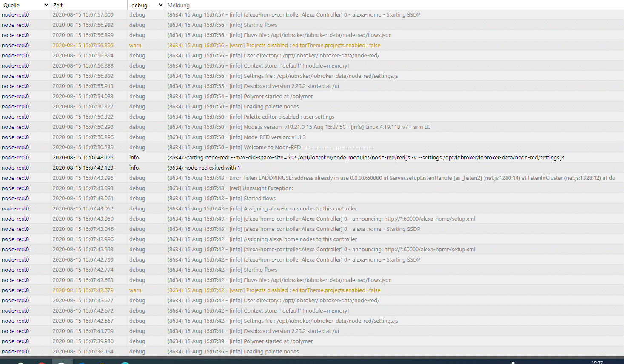The height and width of the screenshot is (364, 624).
Task: Click the warn level cell at 15:07:56.896
Action: pos(135,45)
